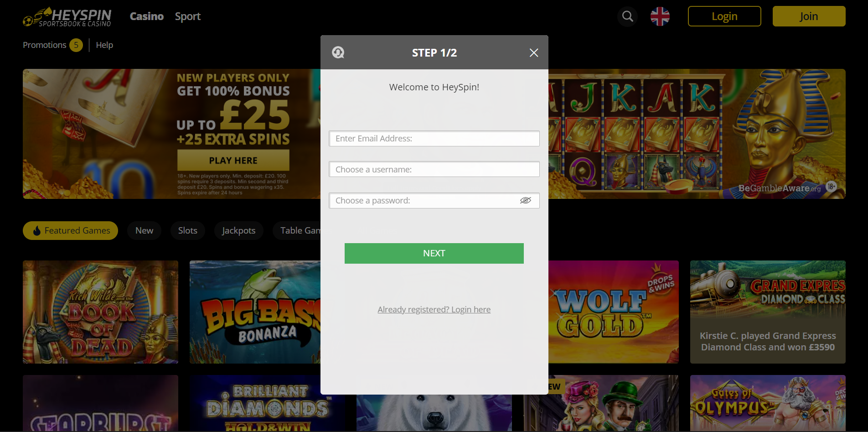Click the Login button in header

[724, 16]
